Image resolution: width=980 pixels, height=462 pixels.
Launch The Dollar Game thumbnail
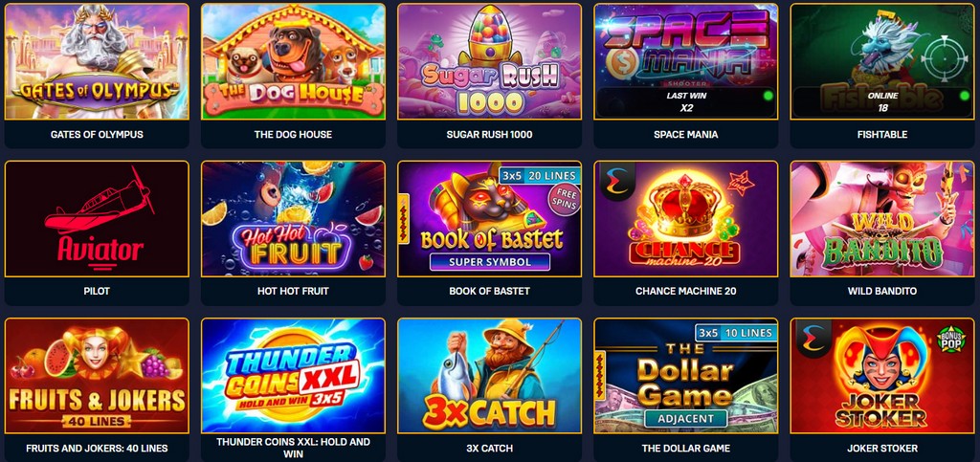point(685,376)
